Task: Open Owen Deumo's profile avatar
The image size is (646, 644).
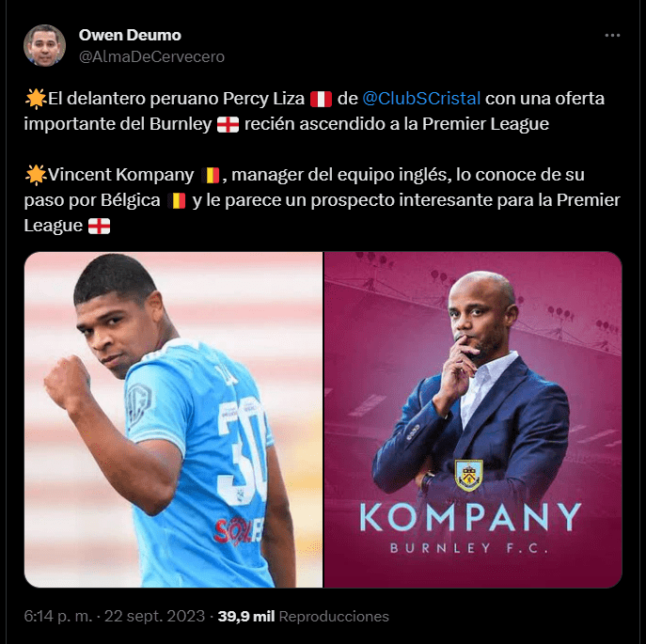Action: tap(44, 45)
